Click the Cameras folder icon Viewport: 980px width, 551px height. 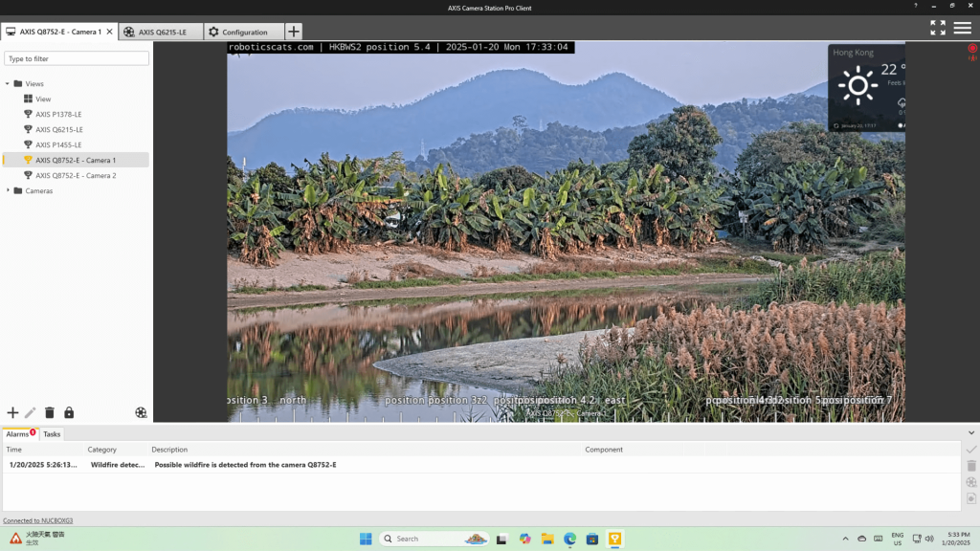(18, 190)
